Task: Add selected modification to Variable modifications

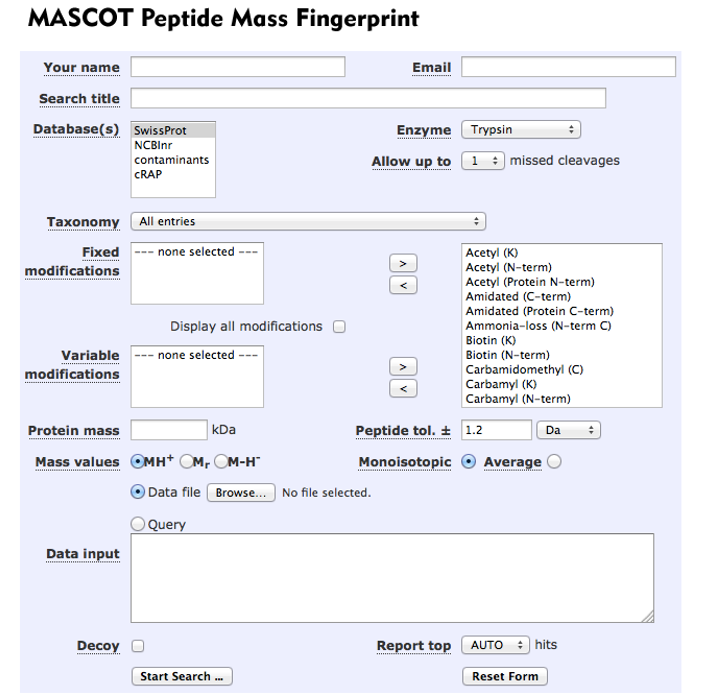Action: (402, 367)
